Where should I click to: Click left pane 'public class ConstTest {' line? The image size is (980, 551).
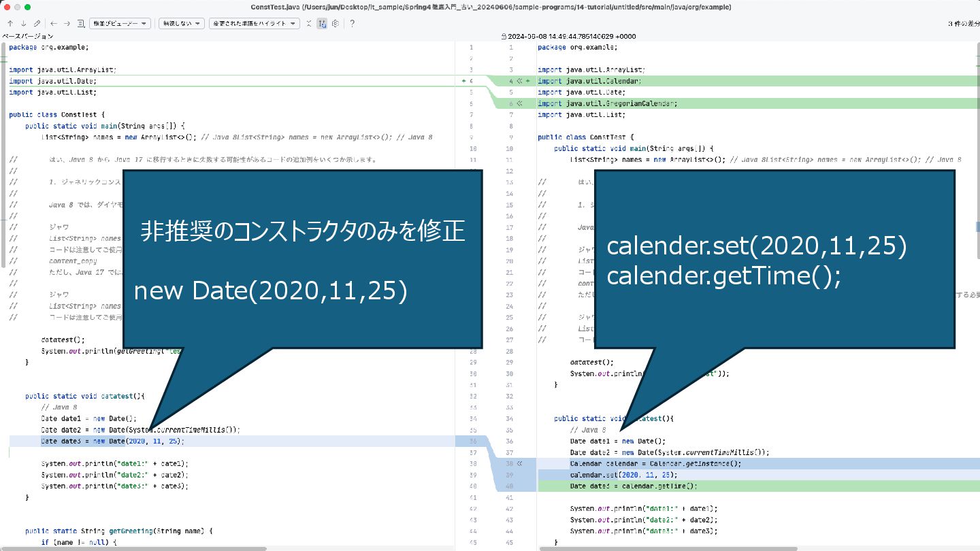[57, 115]
